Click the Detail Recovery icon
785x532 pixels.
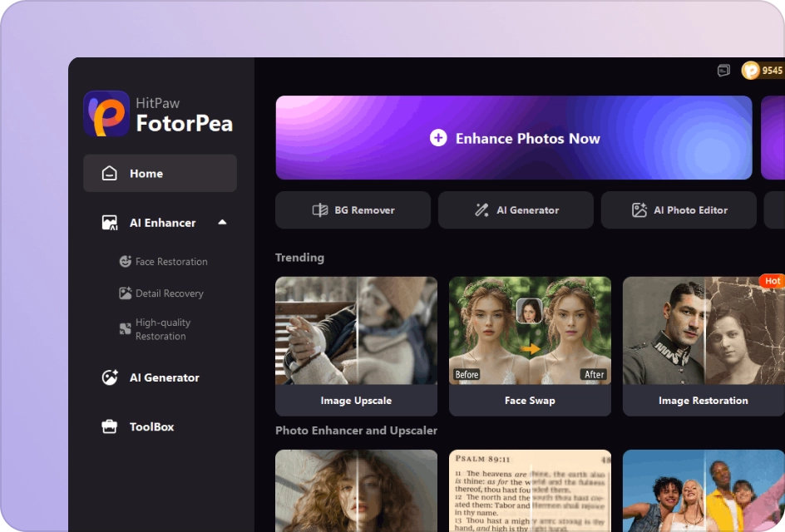[126, 293]
